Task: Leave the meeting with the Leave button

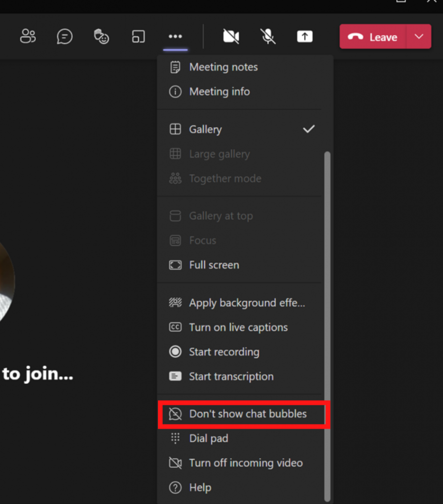Action: (x=373, y=36)
